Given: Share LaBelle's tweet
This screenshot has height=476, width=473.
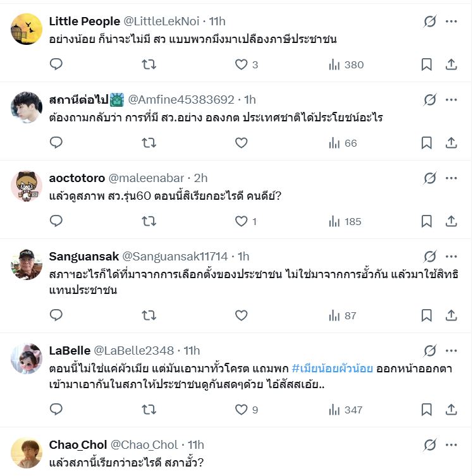Looking at the screenshot, I should pyautogui.click(x=451, y=410).
